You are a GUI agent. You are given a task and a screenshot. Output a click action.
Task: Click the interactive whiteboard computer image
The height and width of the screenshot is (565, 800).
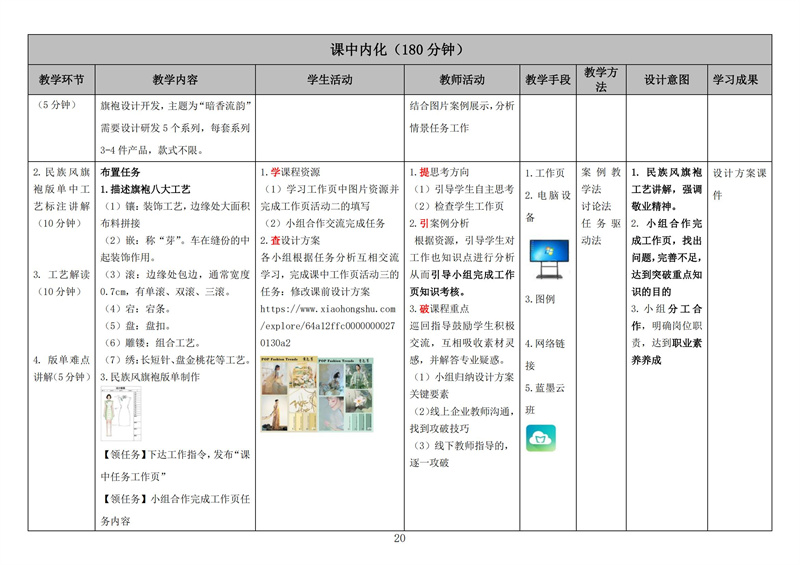tap(549, 259)
